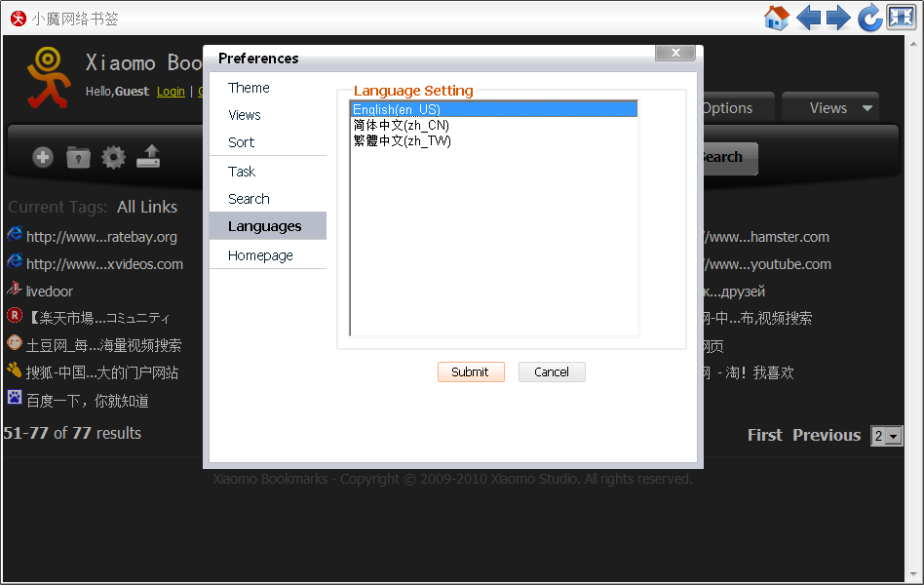The width and height of the screenshot is (924, 585).
Task: Click the upload/import icon in toolbar
Action: [x=148, y=156]
